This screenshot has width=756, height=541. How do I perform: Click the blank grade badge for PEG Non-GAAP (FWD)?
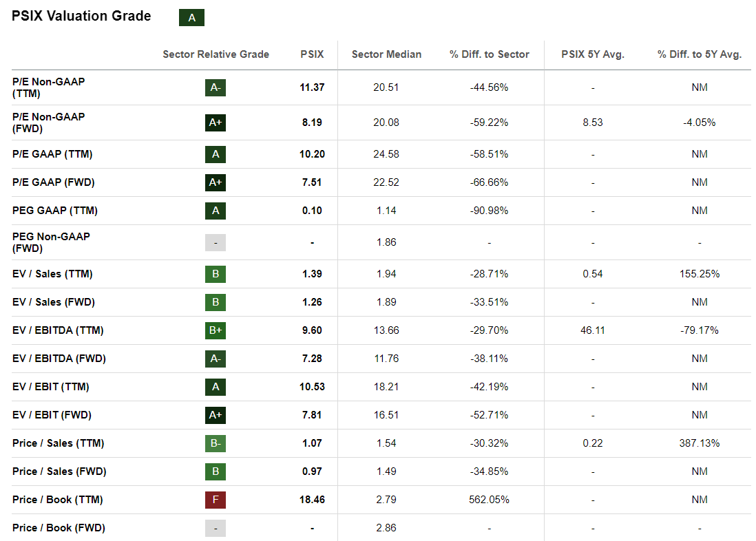coord(216,242)
